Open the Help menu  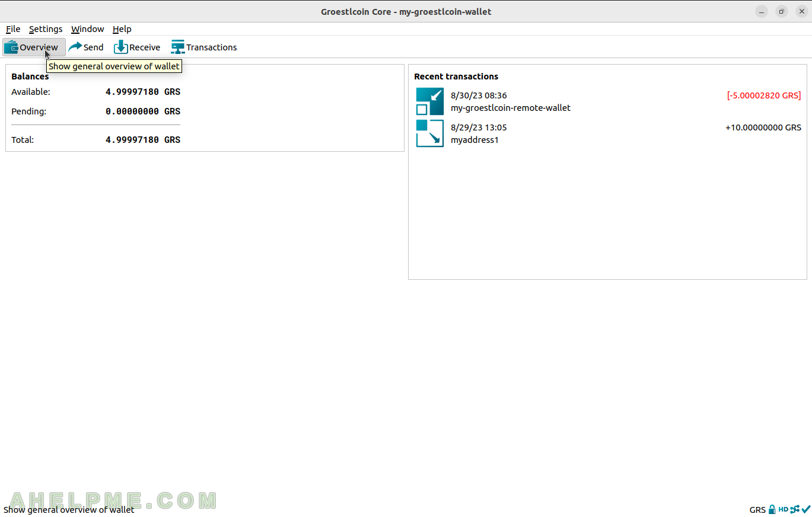122,29
